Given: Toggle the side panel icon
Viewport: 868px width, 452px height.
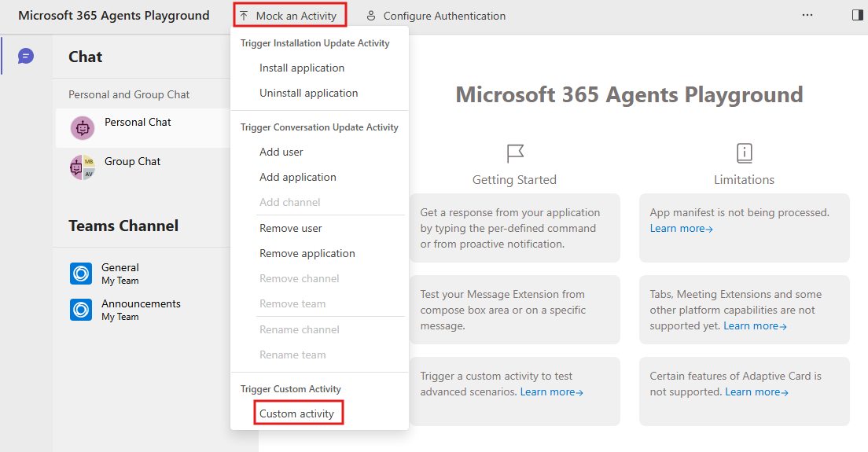Looking at the screenshot, I should [857, 15].
